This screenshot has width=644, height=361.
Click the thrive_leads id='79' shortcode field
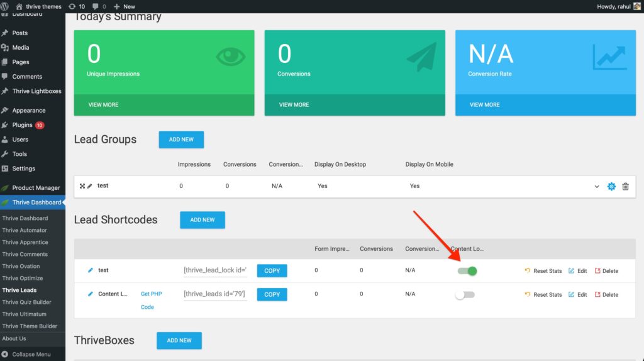point(214,294)
